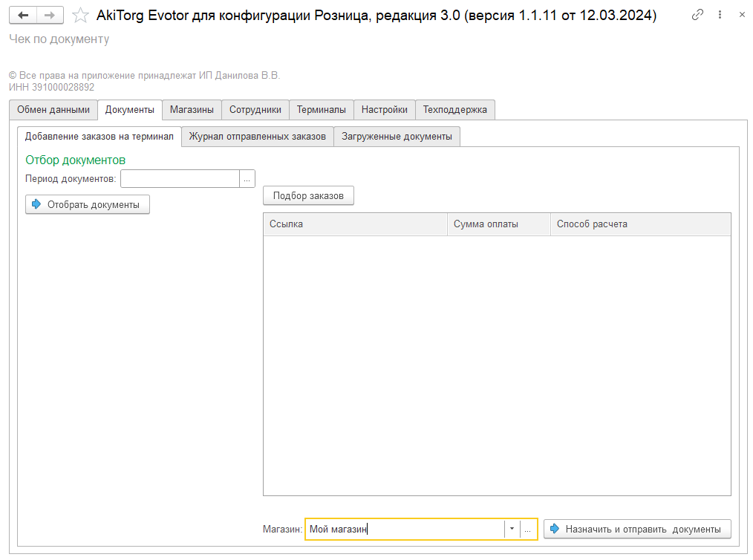
Task: Open Магазин selection with ellipsis button
Action: coord(528,530)
